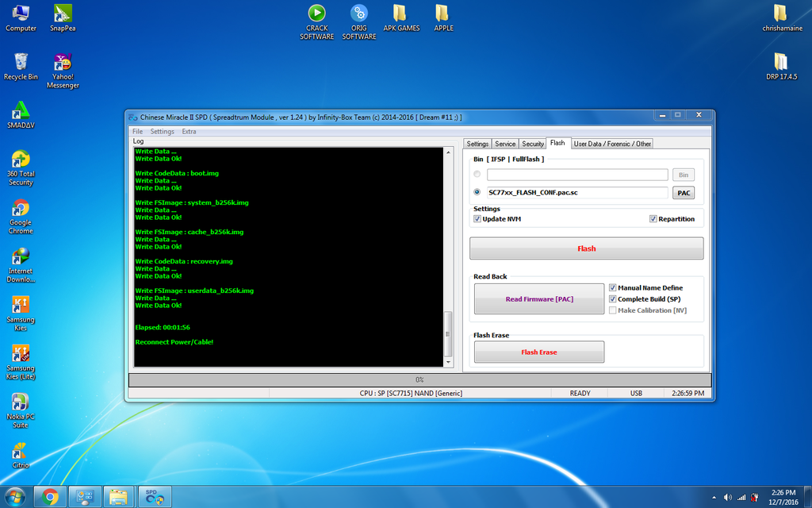Open File Explorer from the taskbar
The width and height of the screenshot is (812, 508).
[x=119, y=497]
